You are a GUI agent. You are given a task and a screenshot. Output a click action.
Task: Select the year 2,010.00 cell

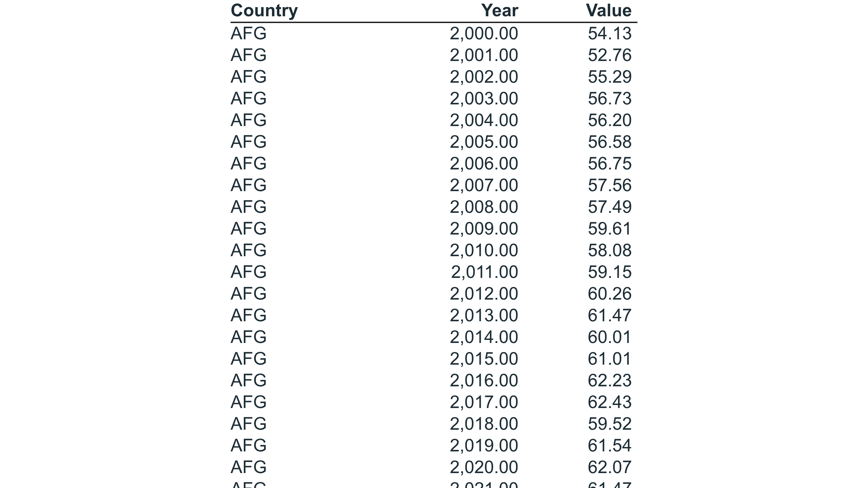click(x=484, y=250)
